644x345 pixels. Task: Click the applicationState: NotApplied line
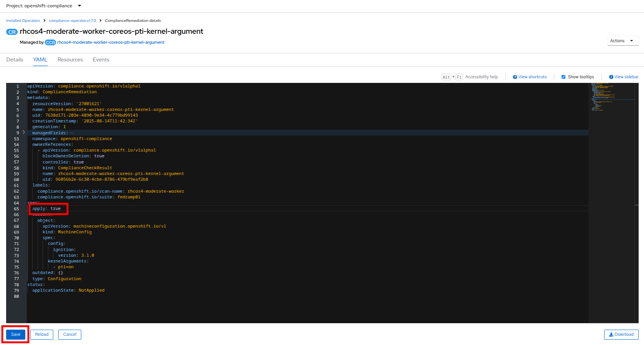point(68,291)
